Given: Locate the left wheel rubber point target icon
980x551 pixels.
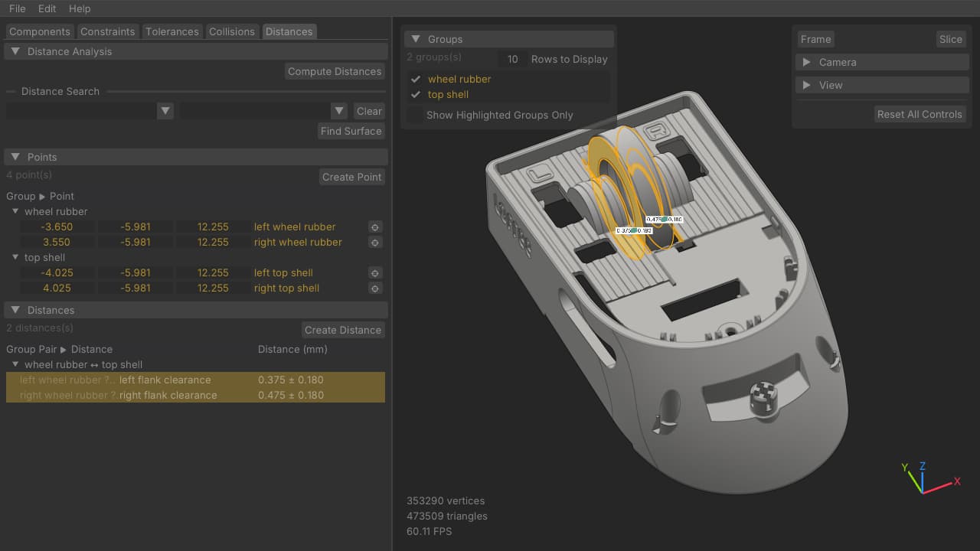Looking at the screenshot, I should (x=374, y=227).
